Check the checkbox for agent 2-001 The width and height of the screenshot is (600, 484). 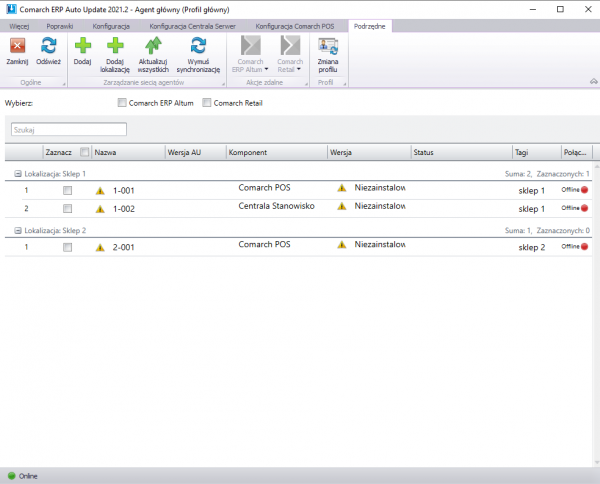[x=67, y=247]
